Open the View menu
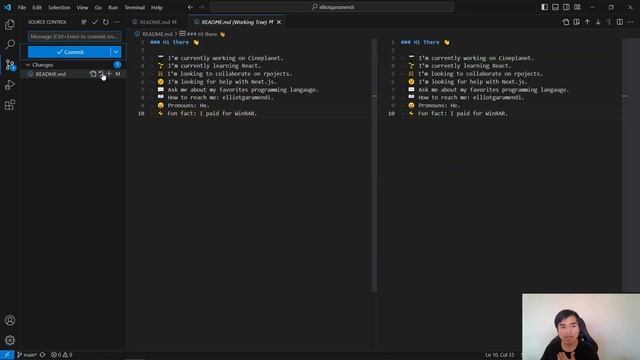This screenshot has height=360, width=640. click(x=82, y=7)
